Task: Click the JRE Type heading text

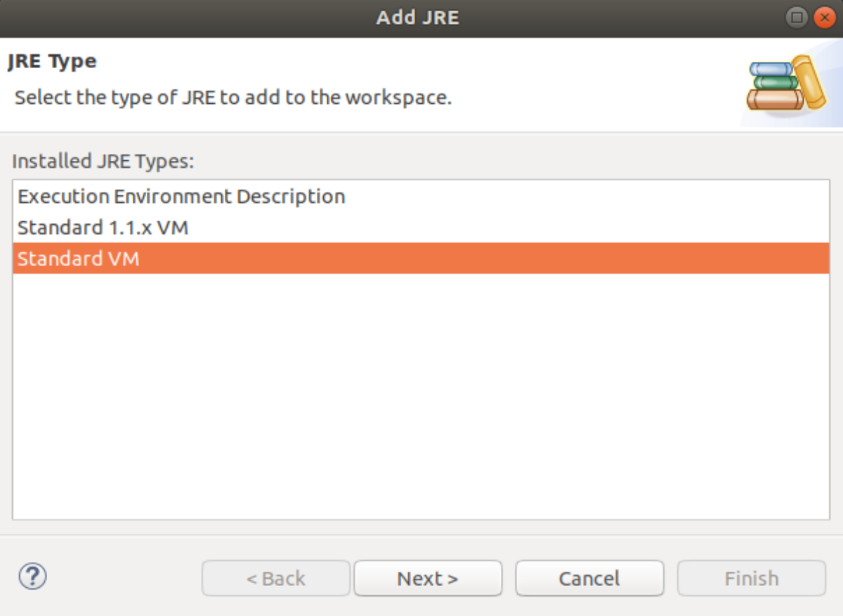Action: pyautogui.click(x=52, y=62)
